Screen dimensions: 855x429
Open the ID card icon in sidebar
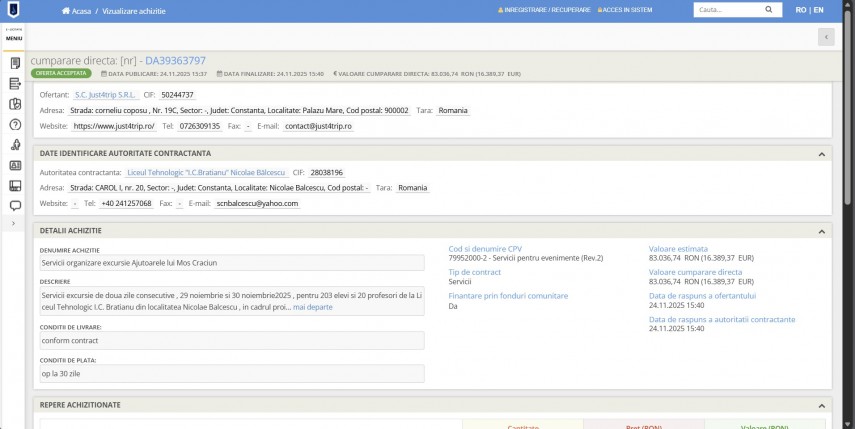point(15,166)
